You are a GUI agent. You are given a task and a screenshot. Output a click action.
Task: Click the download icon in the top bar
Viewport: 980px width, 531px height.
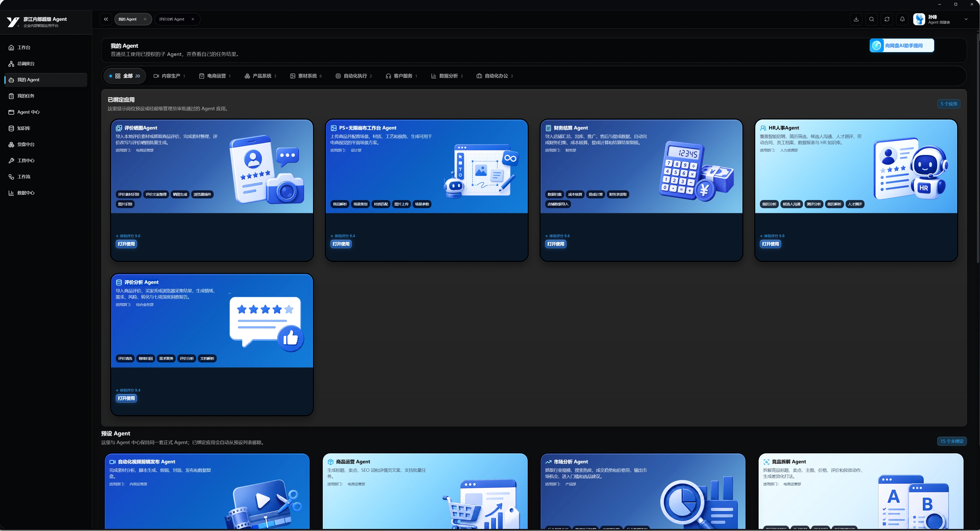[856, 19]
